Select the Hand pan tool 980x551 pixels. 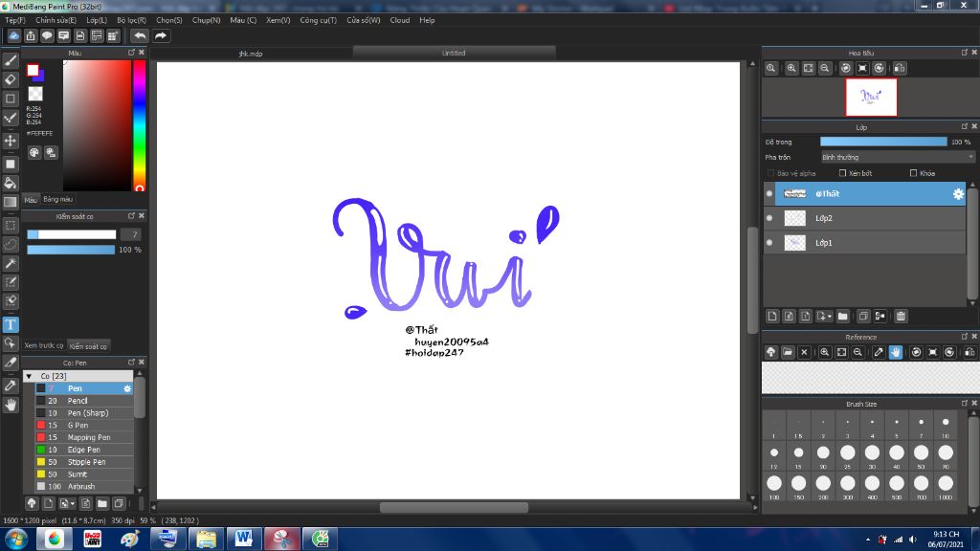[x=11, y=405]
